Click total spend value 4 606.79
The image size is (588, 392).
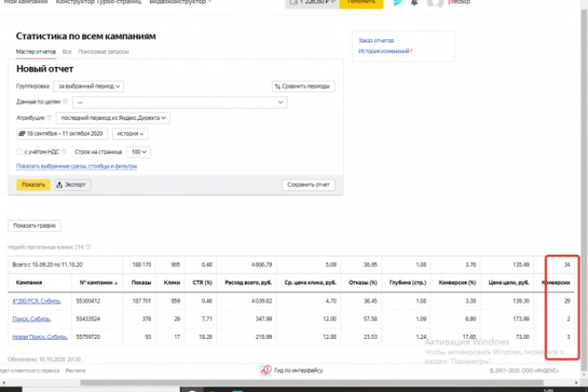(262, 265)
